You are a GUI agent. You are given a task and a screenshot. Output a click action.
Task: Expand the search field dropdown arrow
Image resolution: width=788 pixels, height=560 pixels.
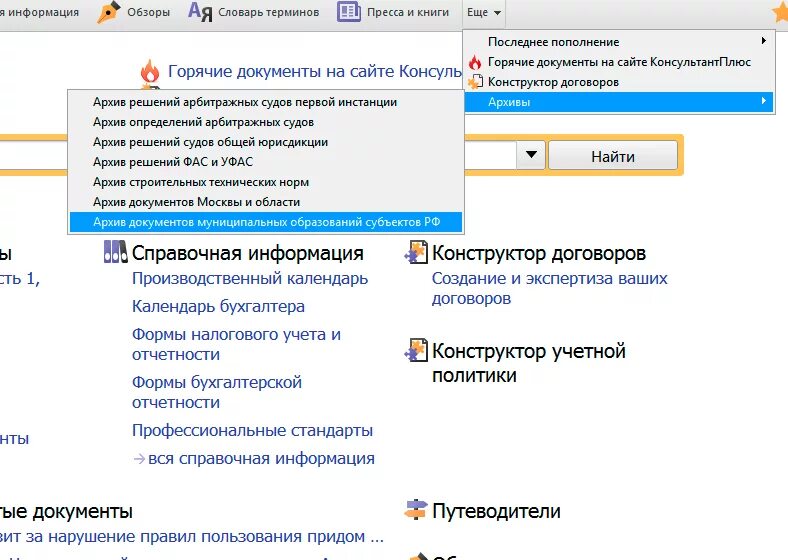tap(531, 155)
